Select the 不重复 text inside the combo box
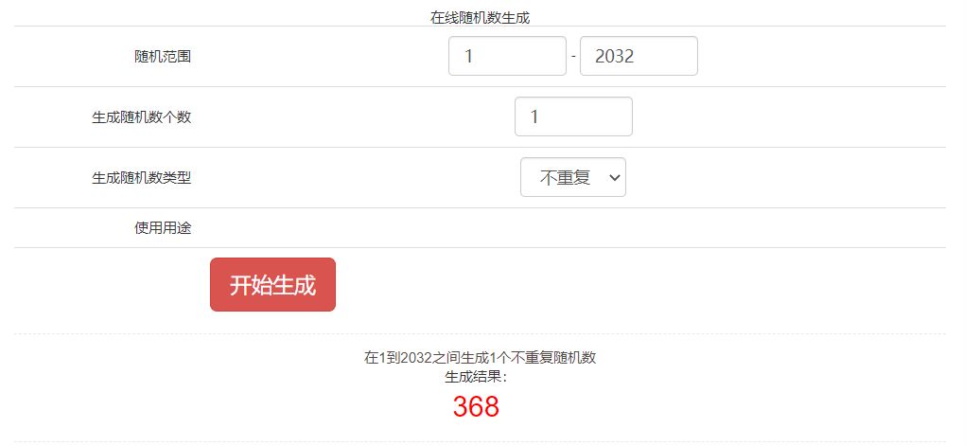 click(x=565, y=178)
